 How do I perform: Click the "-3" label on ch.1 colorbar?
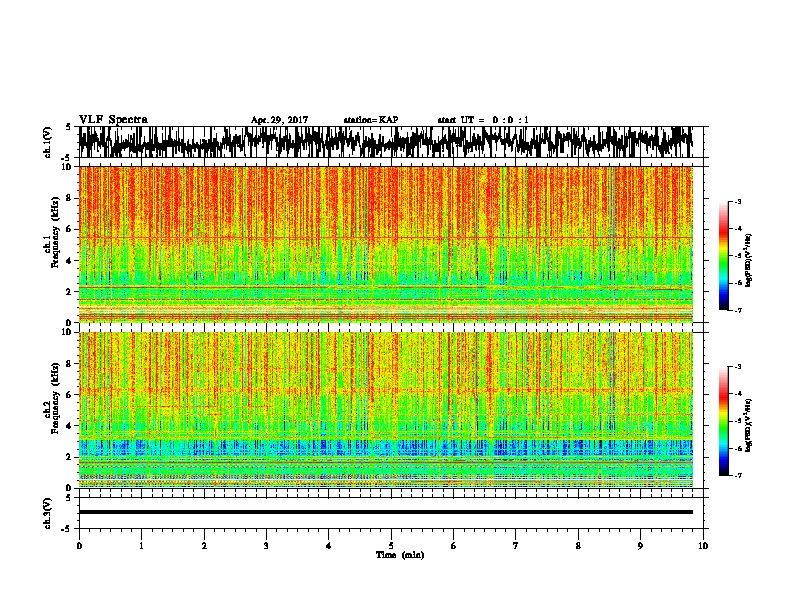click(x=738, y=202)
